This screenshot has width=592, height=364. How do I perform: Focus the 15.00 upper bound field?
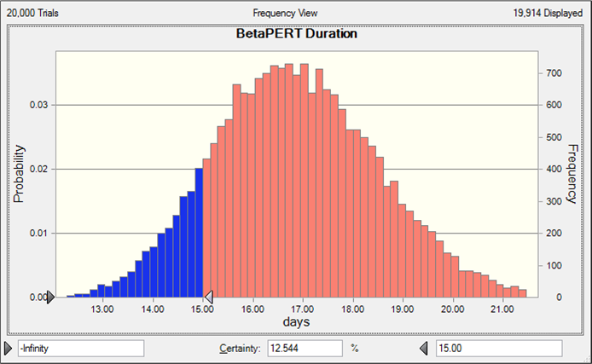click(499, 348)
